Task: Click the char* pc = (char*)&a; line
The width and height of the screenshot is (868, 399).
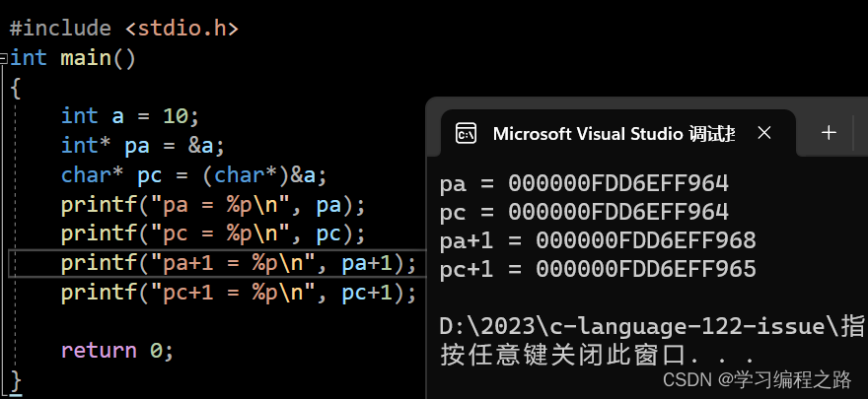Action: coord(193,175)
